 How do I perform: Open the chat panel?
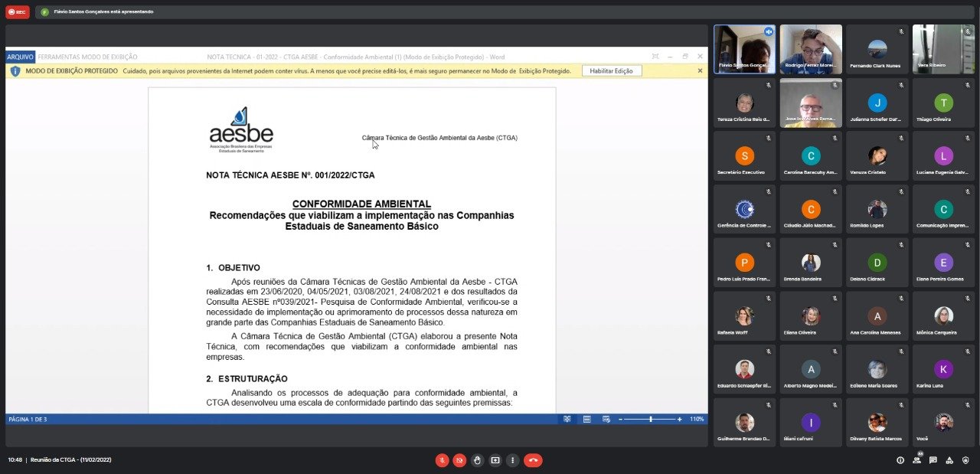[933, 460]
